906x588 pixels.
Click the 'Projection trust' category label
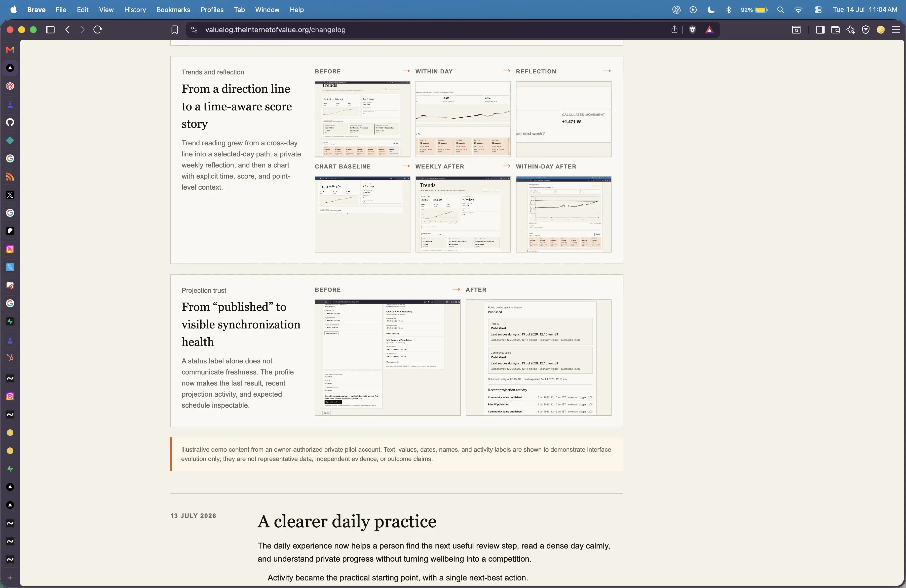pyautogui.click(x=204, y=290)
